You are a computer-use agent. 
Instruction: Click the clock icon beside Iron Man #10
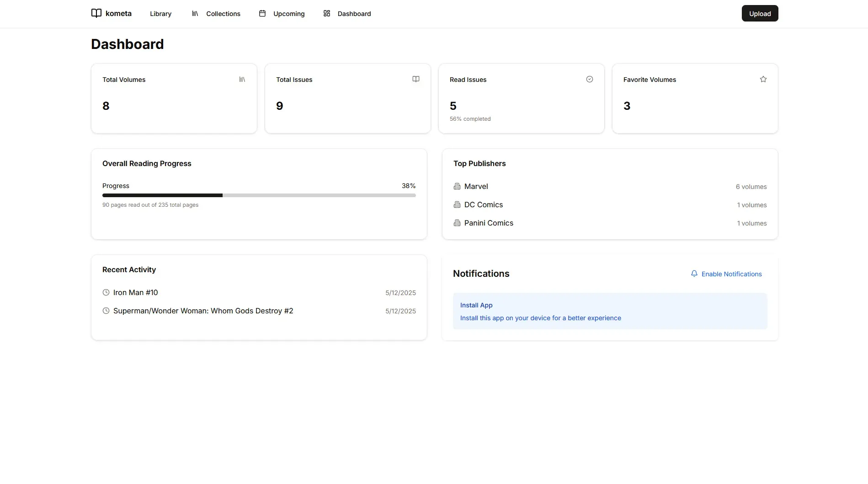[106, 292]
